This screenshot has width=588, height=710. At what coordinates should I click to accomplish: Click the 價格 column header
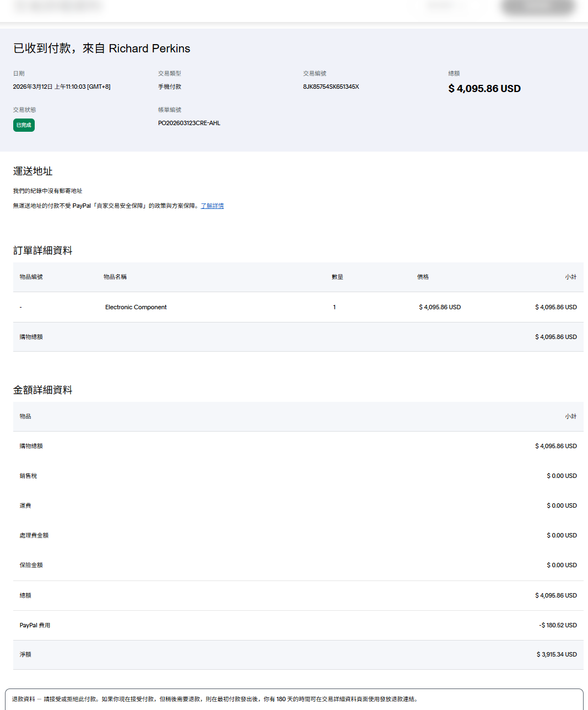pyautogui.click(x=423, y=277)
